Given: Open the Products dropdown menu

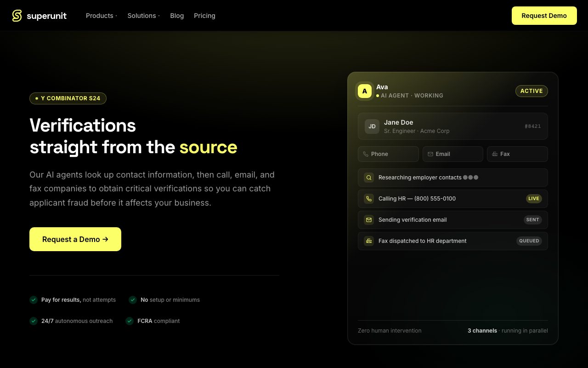Looking at the screenshot, I should [102, 16].
